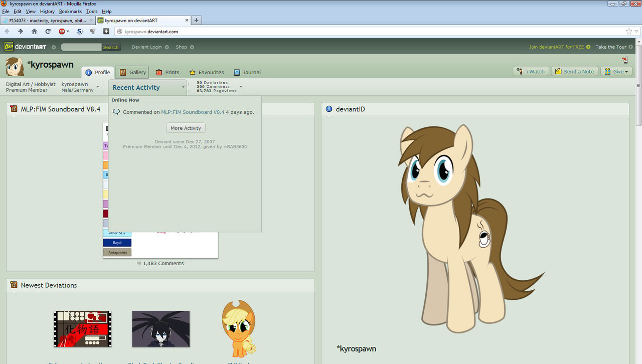Click the More Activity button
The image size is (642, 364).
pyautogui.click(x=186, y=128)
